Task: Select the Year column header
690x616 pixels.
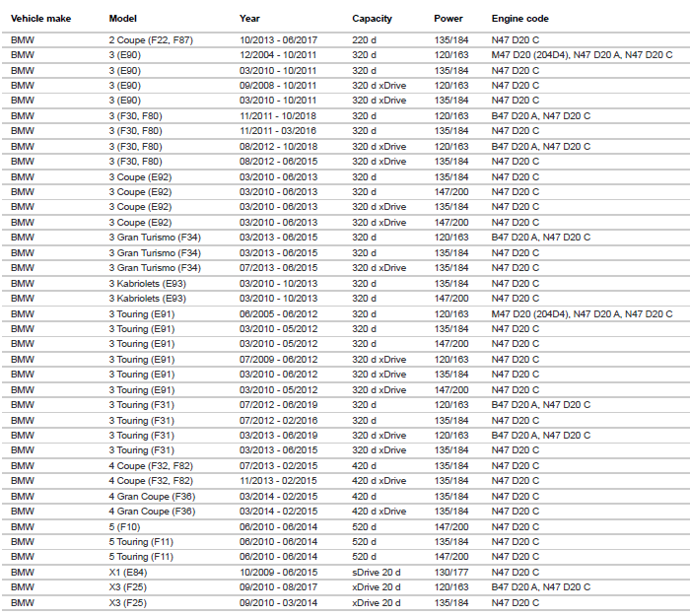Action: [x=249, y=19]
